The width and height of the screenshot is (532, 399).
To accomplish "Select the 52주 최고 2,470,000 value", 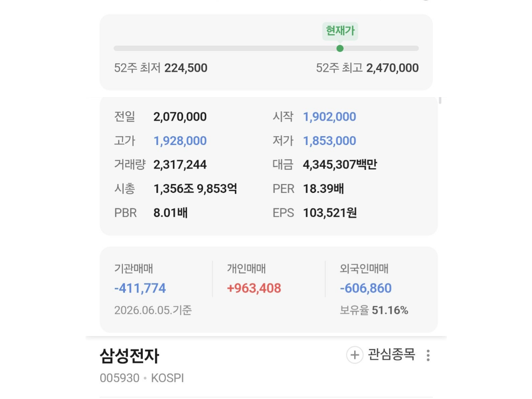I will (x=392, y=68).
